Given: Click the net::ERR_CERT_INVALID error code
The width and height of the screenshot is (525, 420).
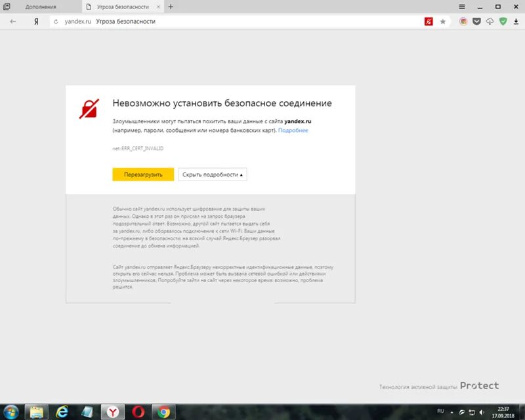Looking at the screenshot, I should tap(138, 148).
